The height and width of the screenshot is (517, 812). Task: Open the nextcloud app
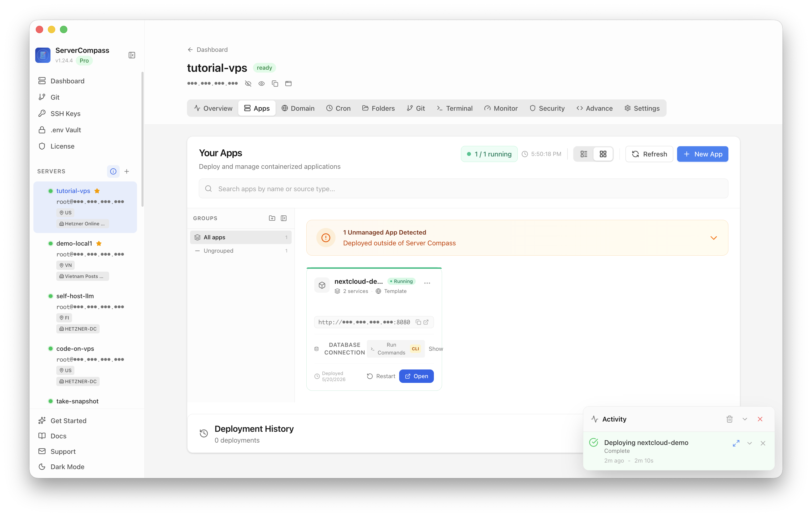(x=417, y=376)
